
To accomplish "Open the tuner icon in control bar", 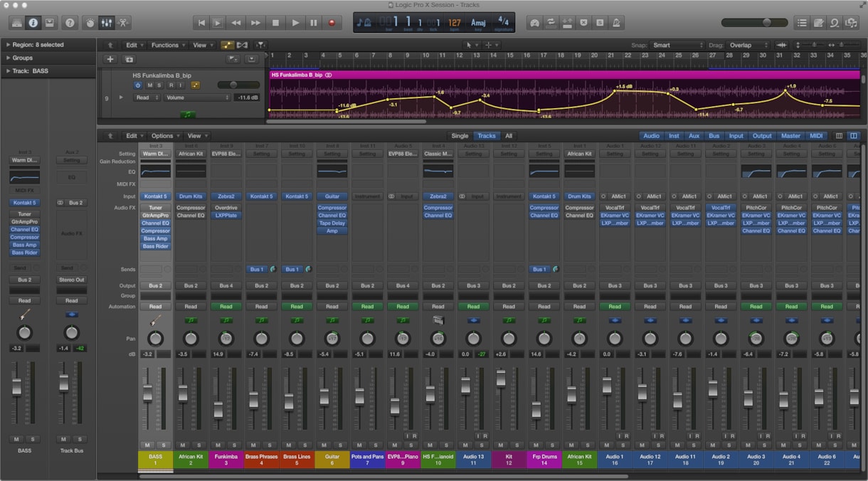I will (535, 23).
